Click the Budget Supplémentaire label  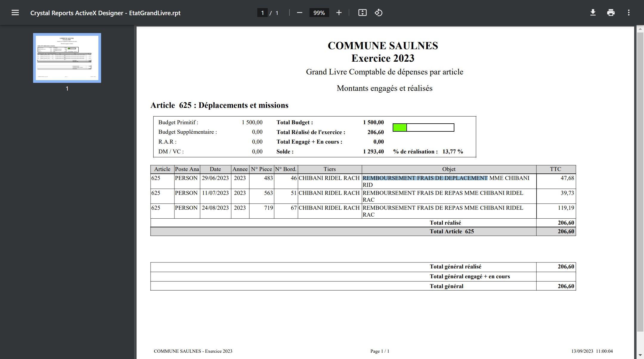point(188,132)
